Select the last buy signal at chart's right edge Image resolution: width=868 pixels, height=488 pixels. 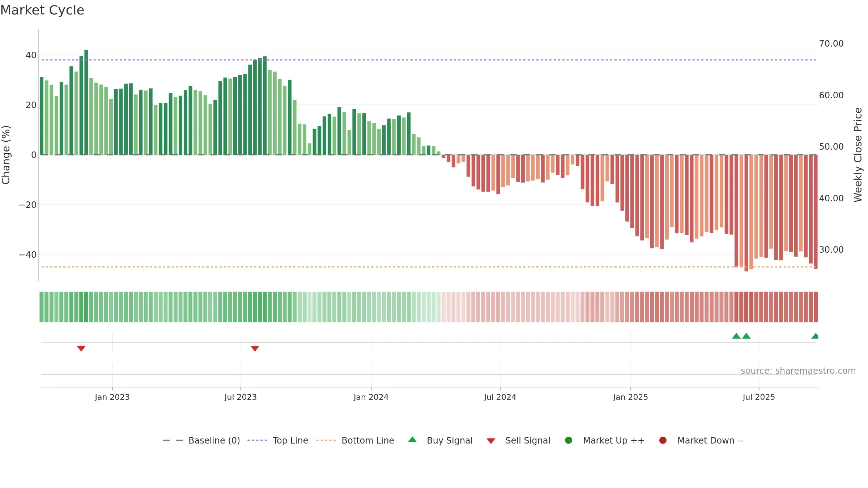(815, 336)
